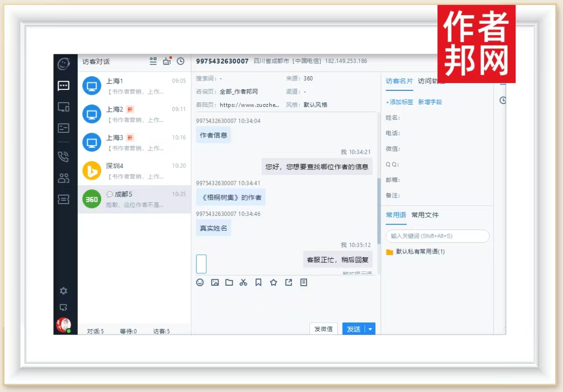Screen dimensions: 563x392
Task: Focus the 输入关键词 search field
Action: coord(437,236)
